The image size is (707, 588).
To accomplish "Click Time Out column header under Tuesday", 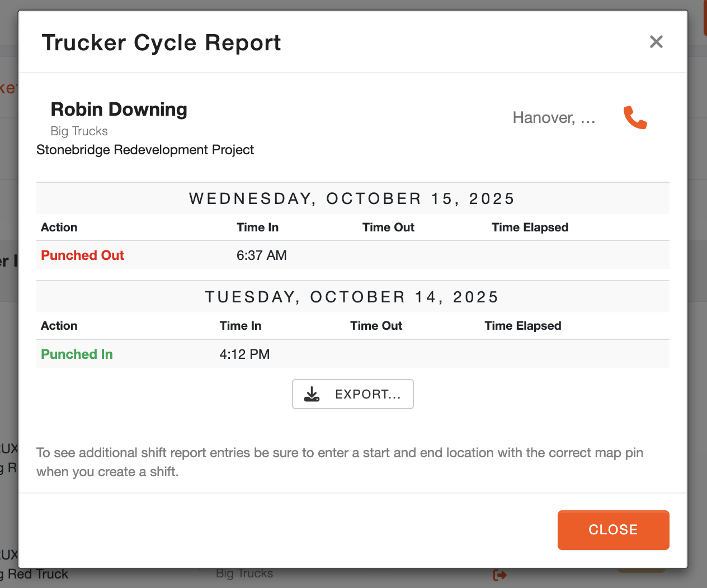I will (376, 326).
